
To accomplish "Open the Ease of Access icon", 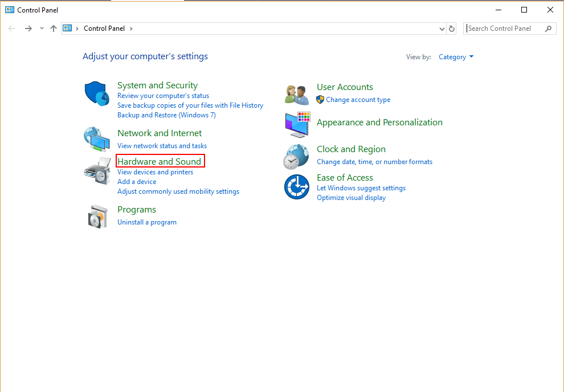I will [x=297, y=187].
